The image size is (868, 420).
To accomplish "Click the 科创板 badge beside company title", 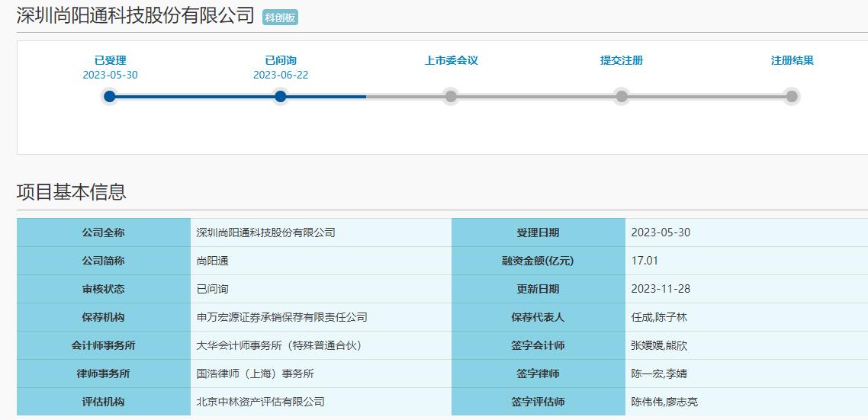I will [280, 18].
